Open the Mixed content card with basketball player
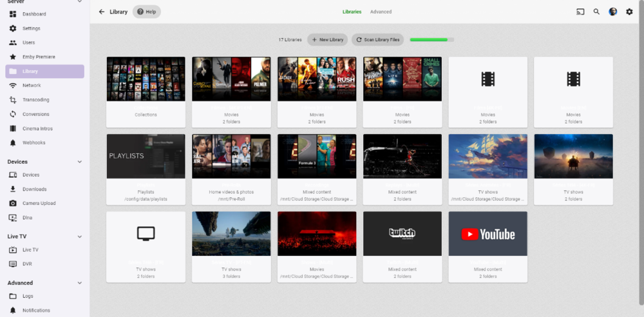 coord(402,169)
